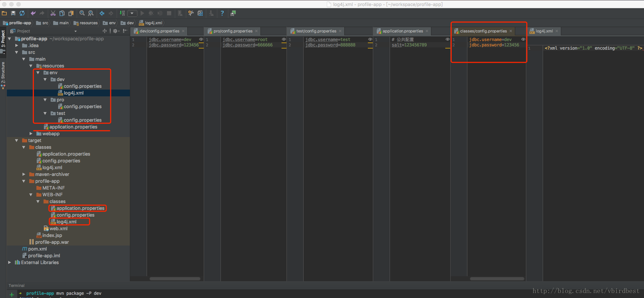
Task: Click the Debug bug icon
Action: (151, 13)
